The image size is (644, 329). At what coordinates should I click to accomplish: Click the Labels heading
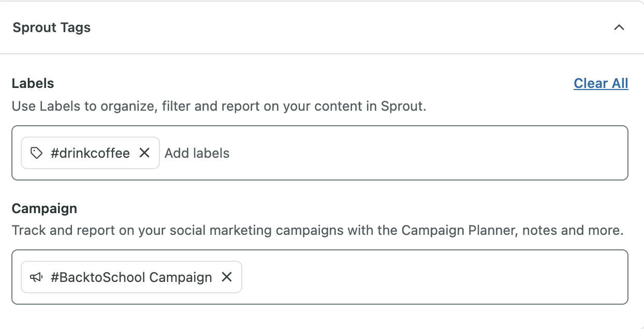pyautogui.click(x=33, y=83)
